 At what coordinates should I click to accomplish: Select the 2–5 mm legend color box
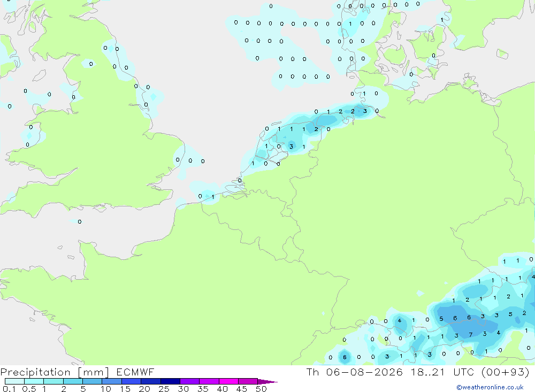(73, 381)
